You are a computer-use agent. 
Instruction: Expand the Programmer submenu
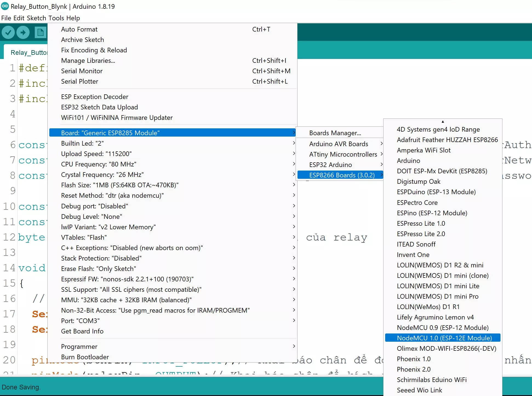tap(173, 347)
